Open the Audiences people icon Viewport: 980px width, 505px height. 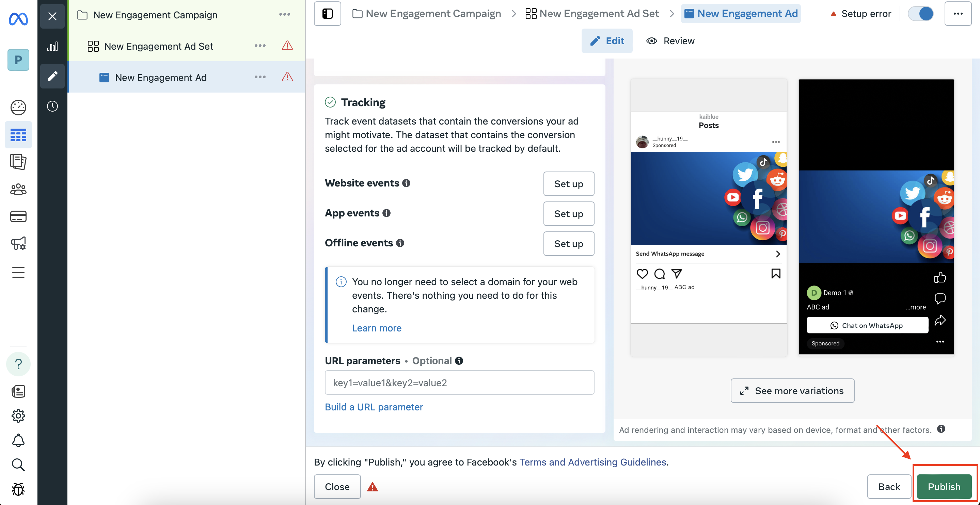coord(18,189)
